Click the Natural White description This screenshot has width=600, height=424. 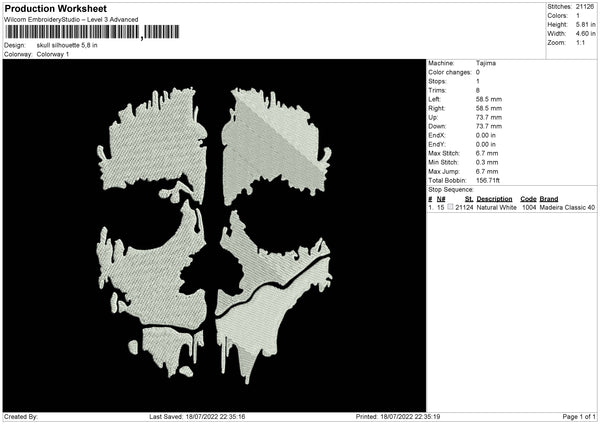point(496,207)
